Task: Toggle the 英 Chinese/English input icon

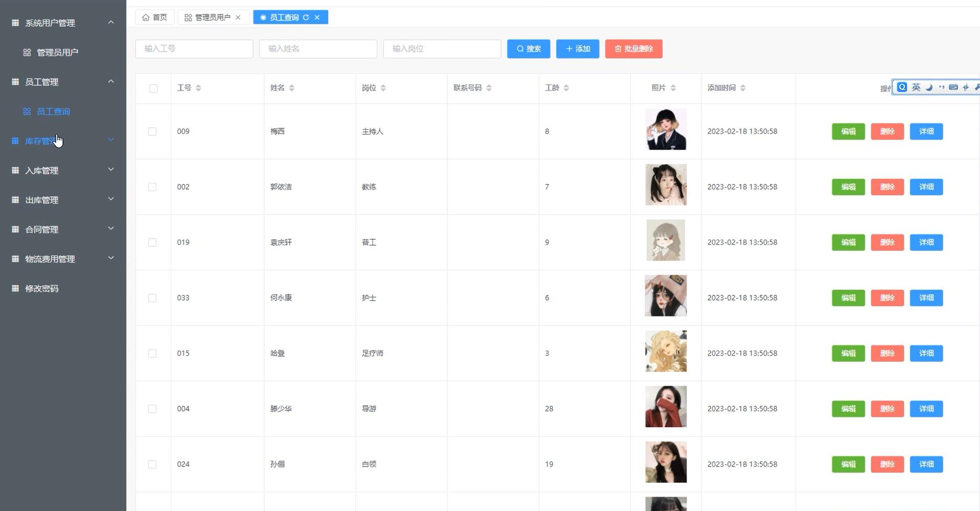Action: [915, 87]
